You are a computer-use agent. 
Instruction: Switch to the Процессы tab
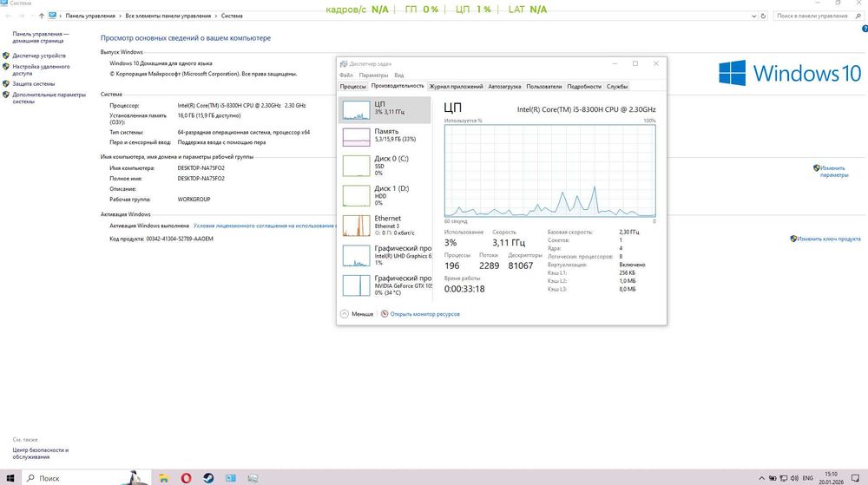click(352, 86)
